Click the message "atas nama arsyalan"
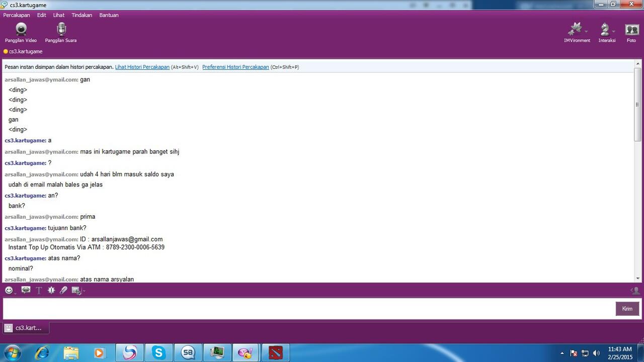644x362 pixels. (107, 279)
